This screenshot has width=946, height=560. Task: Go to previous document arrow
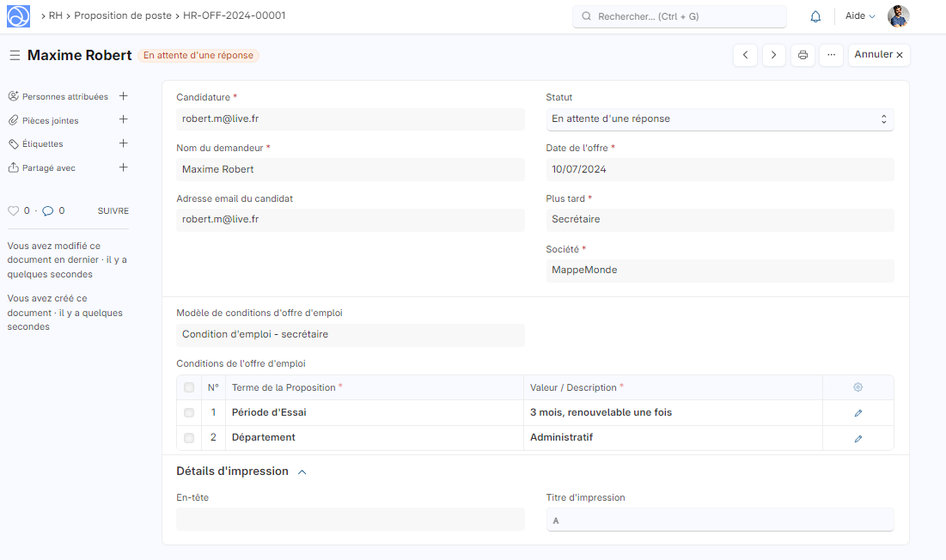tap(745, 55)
